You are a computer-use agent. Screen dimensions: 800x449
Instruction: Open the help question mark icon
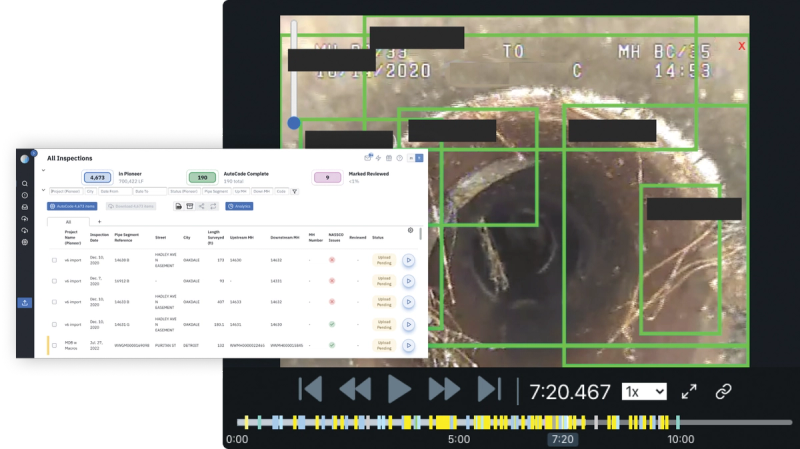(x=399, y=158)
